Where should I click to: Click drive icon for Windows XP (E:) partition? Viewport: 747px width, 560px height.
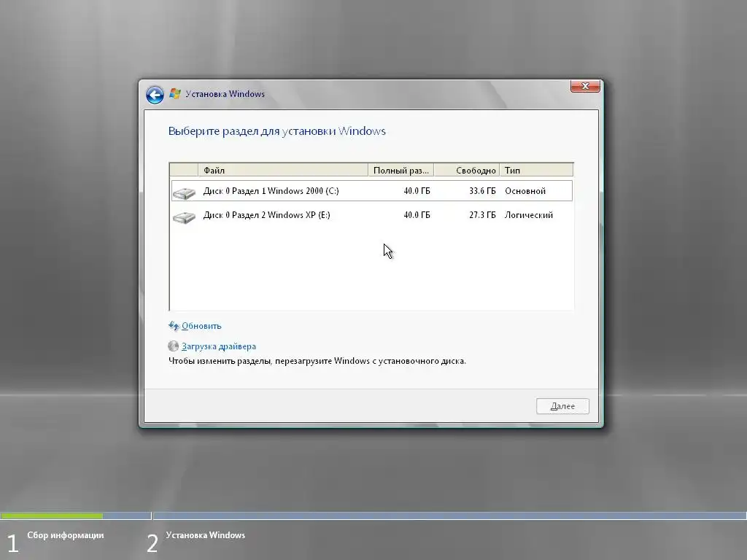184,217
